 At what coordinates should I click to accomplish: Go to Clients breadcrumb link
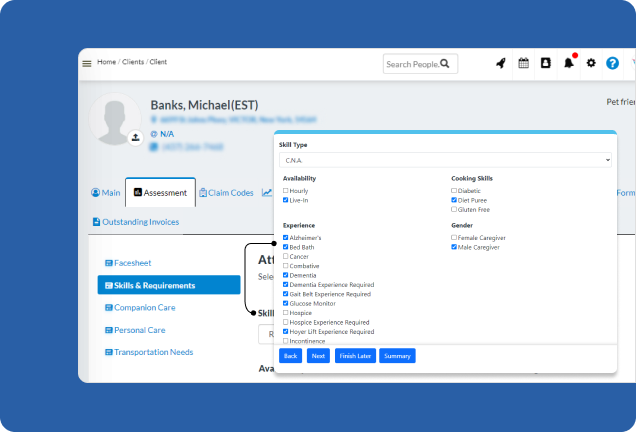click(x=133, y=62)
